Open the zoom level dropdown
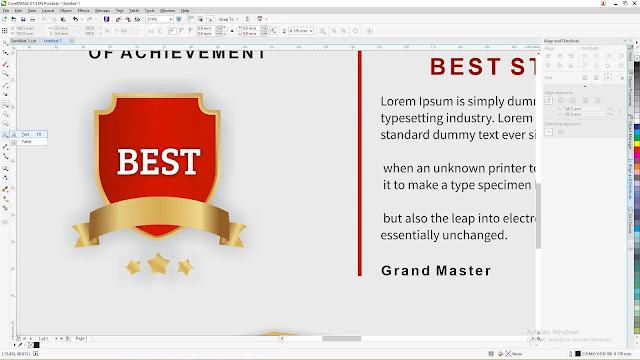Screen dimensions: 640x360 (x=170, y=19)
